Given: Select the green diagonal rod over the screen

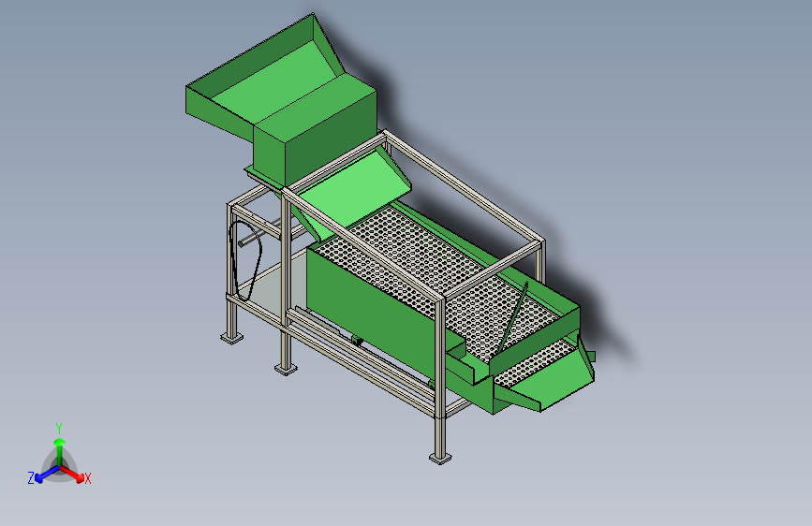Looking at the screenshot, I should [512, 317].
